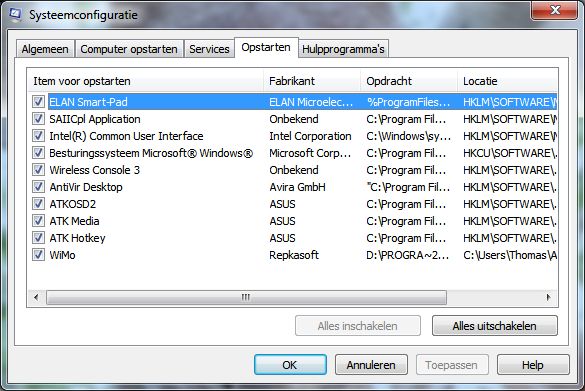
Task: Sort by Item voor opstarten column
Action: (146, 81)
